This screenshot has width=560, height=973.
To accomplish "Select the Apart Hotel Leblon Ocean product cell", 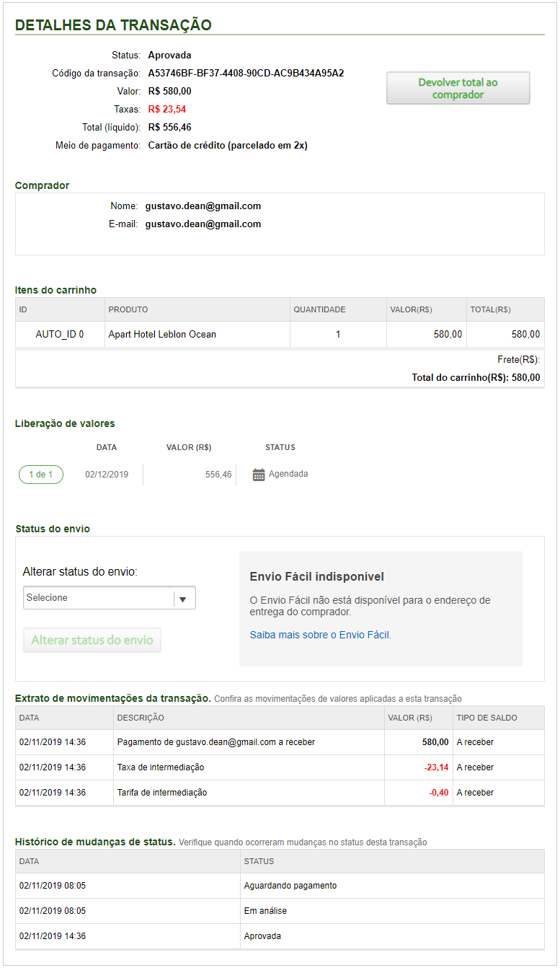I will pos(162,335).
